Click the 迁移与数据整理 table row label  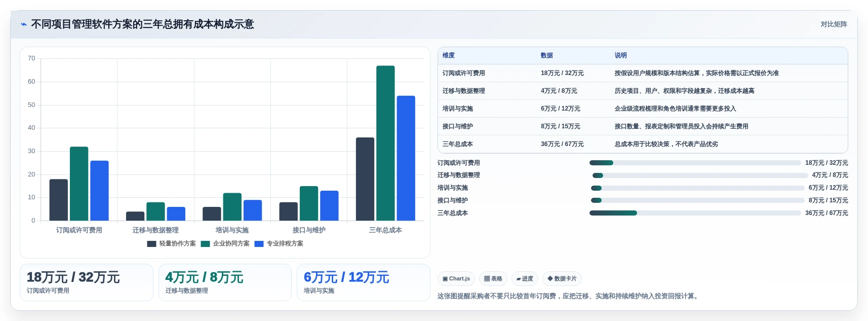coord(464,91)
